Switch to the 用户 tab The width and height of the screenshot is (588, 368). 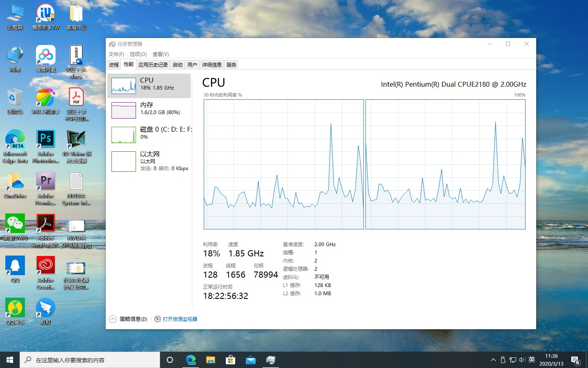point(192,65)
